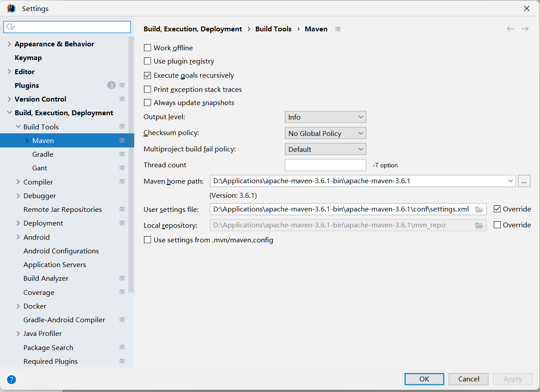
Task: Click the OK button
Action: pyautogui.click(x=424, y=379)
